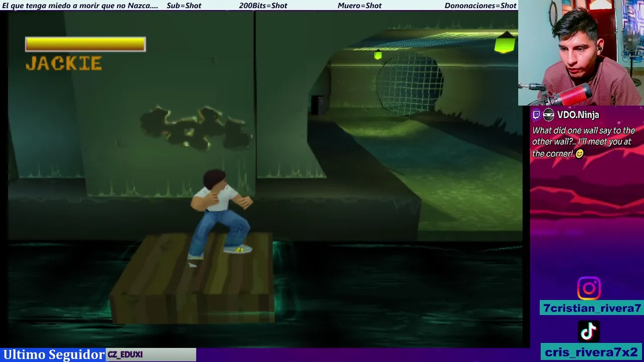Click the Ultimo Seguidor label
644x362 pixels.
pyautogui.click(x=53, y=354)
